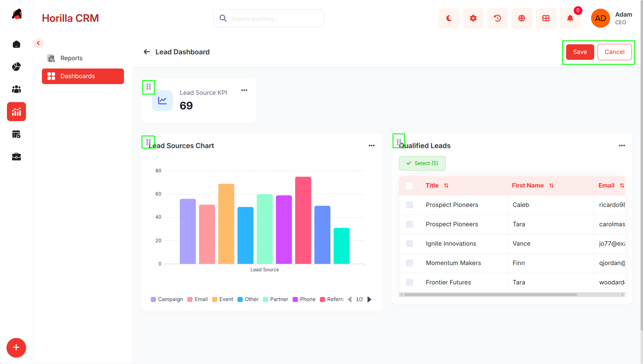
Task: Open recent history clock icon
Action: pos(497,18)
